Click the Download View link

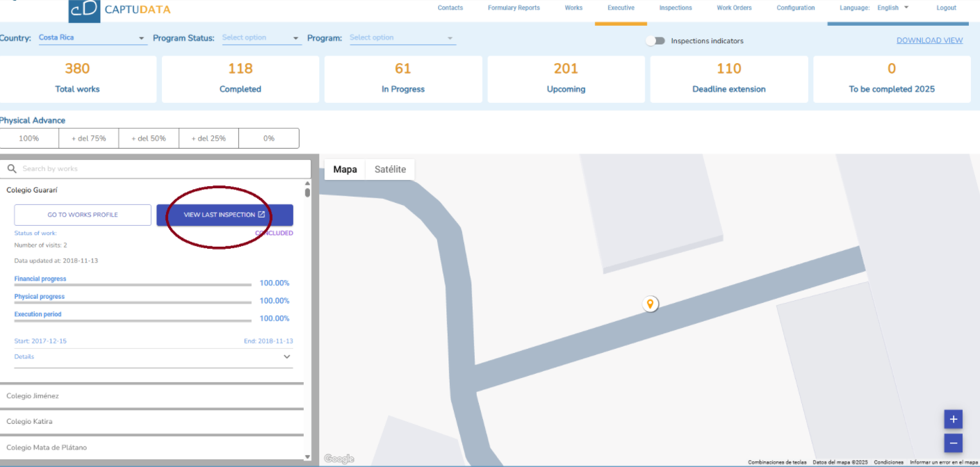(929, 40)
